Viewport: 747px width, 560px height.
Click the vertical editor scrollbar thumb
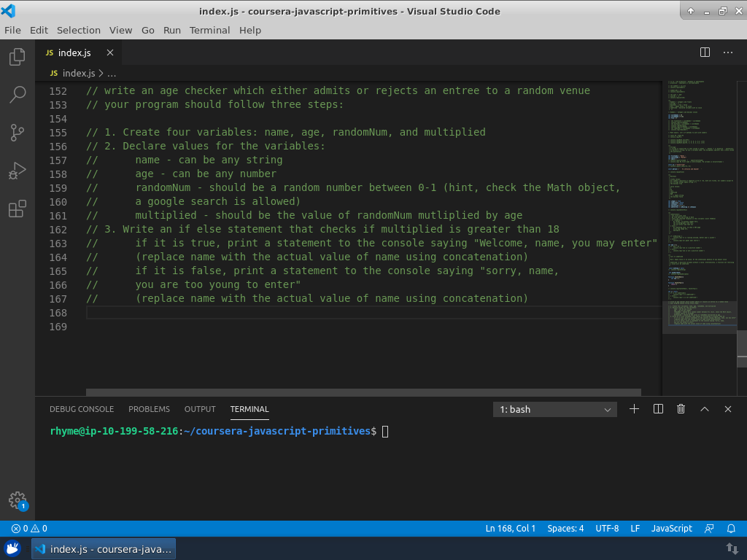coord(742,348)
